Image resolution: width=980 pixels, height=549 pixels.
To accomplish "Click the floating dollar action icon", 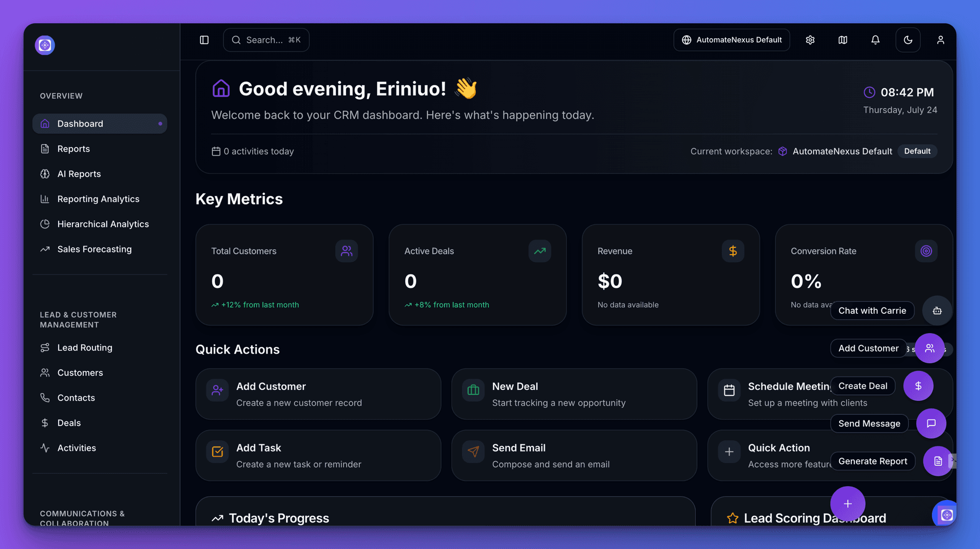I will pos(918,386).
